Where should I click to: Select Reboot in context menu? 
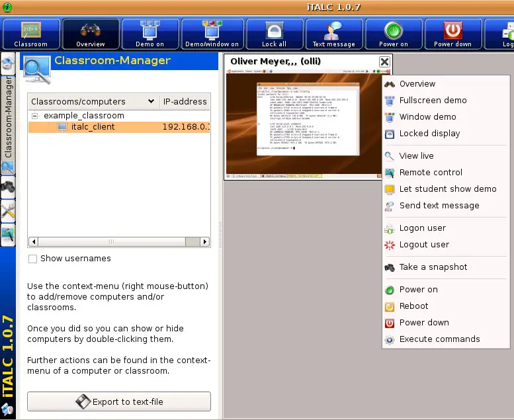point(446,306)
